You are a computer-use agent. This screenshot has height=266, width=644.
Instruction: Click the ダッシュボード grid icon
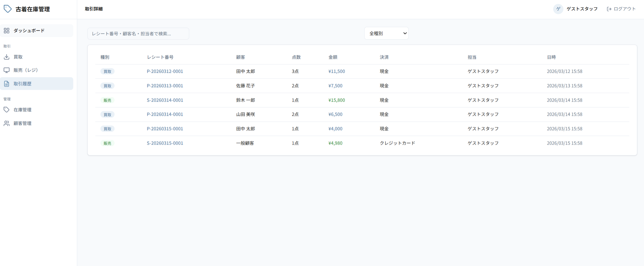coord(7,30)
